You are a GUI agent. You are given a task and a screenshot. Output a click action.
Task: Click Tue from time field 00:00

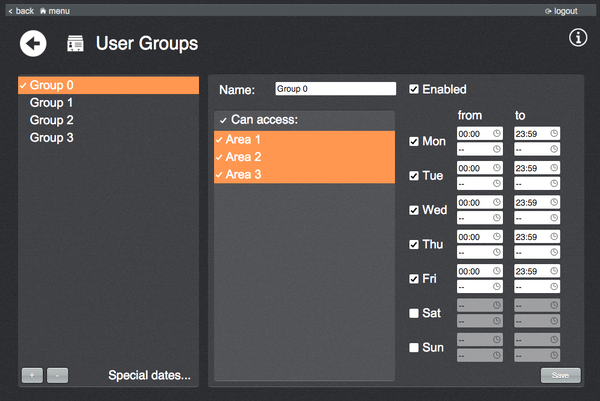[x=479, y=168]
